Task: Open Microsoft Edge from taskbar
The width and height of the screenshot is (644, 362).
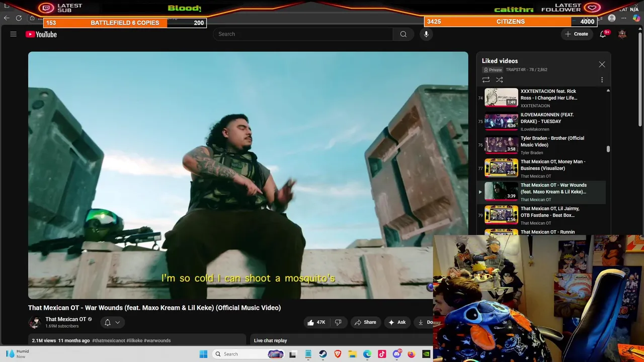Action: pos(367,354)
